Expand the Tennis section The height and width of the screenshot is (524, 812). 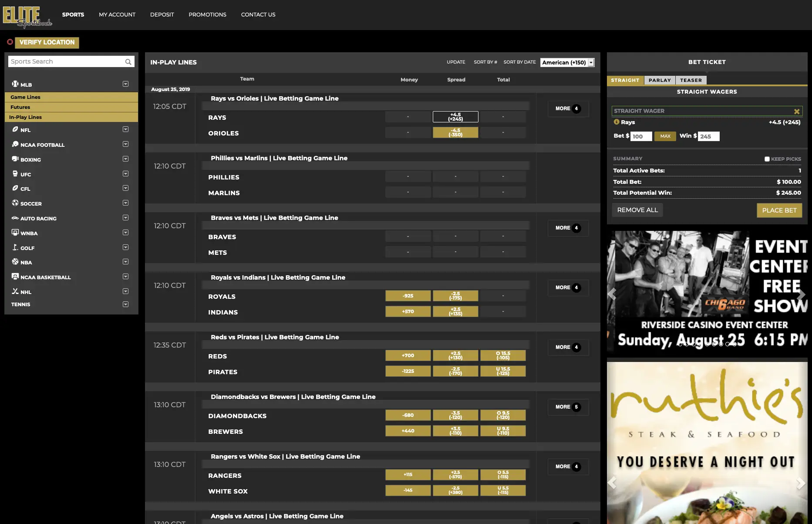tap(126, 304)
